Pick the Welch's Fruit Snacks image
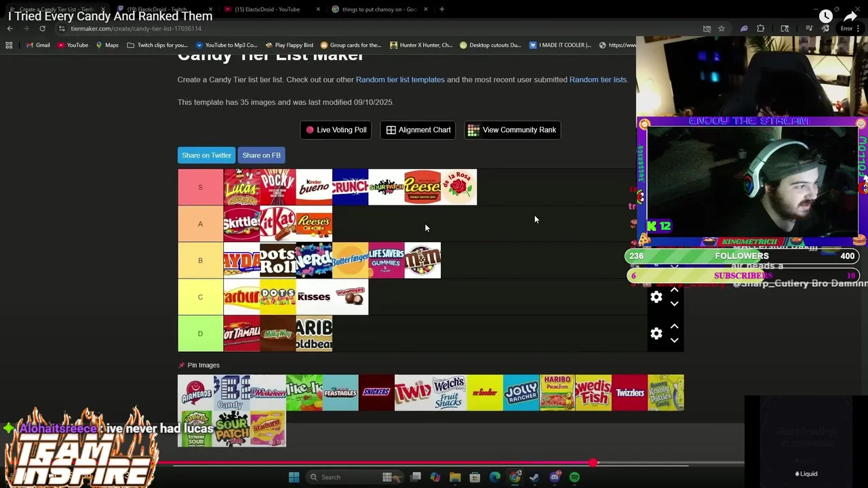 pyautogui.click(x=449, y=392)
